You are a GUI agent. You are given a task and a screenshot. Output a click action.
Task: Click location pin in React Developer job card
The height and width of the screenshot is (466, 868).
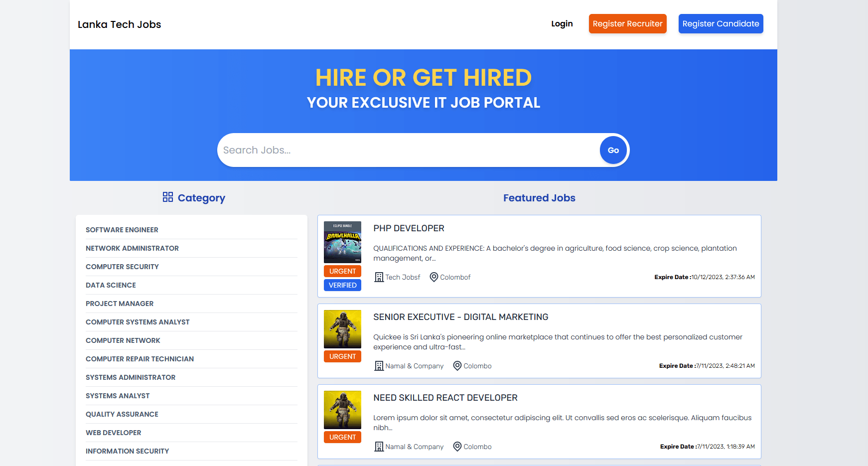click(x=457, y=447)
